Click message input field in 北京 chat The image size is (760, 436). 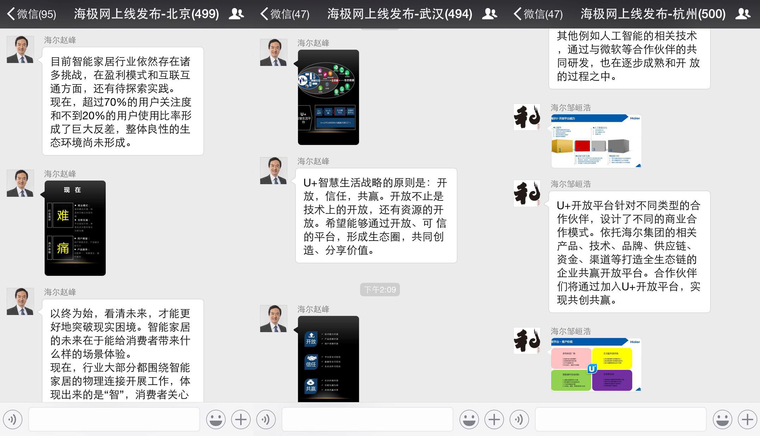pyautogui.click(x=114, y=419)
